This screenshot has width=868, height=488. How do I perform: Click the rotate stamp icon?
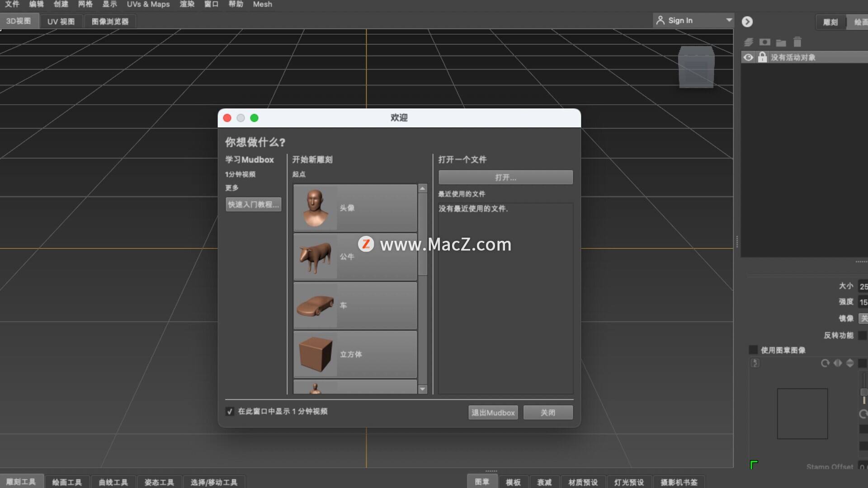825,363
